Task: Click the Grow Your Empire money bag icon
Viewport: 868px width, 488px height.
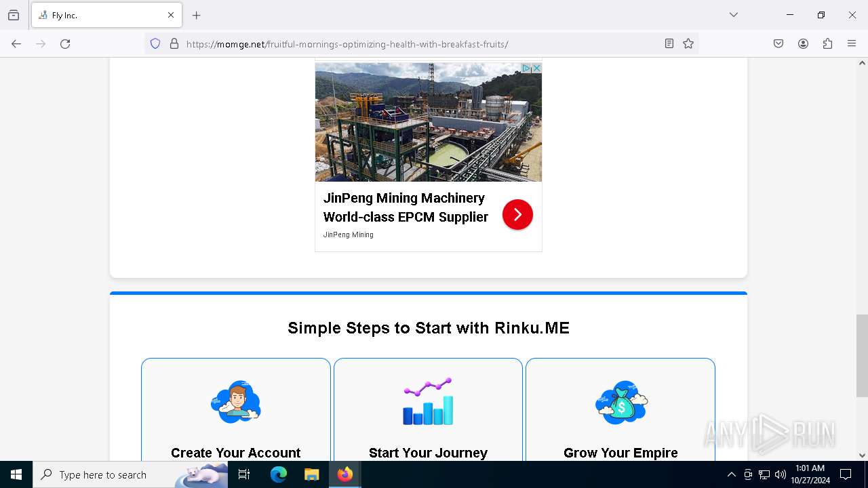Action: coord(620,402)
